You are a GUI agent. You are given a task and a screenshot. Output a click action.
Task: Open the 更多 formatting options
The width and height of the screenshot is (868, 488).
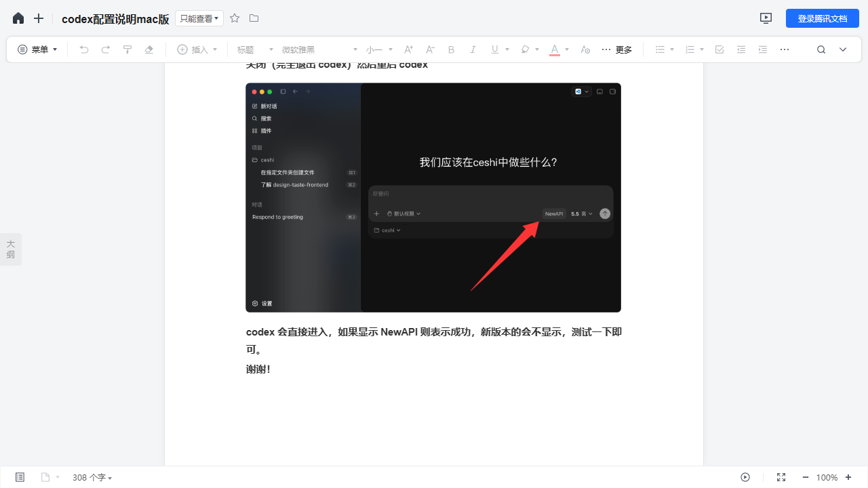pyautogui.click(x=617, y=49)
